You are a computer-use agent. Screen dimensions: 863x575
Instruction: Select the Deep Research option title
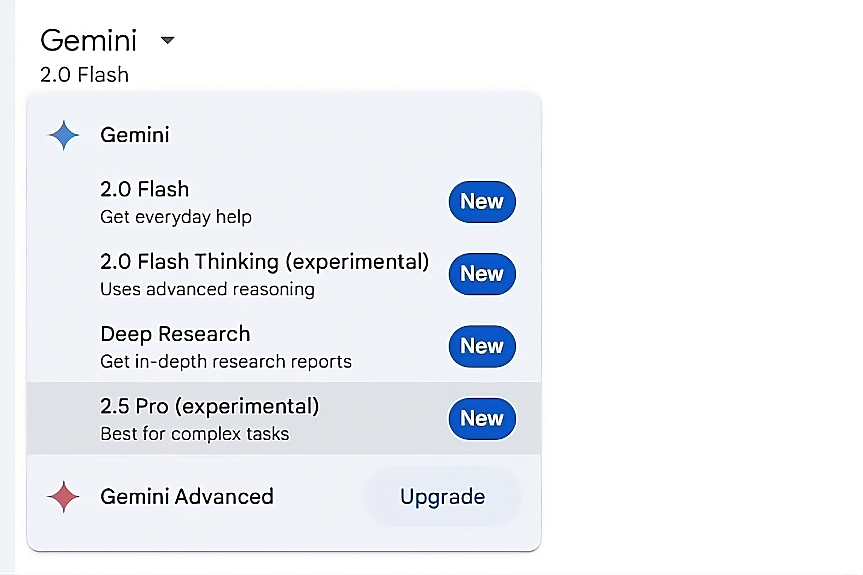pyautogui.click(x=175, y=334)
